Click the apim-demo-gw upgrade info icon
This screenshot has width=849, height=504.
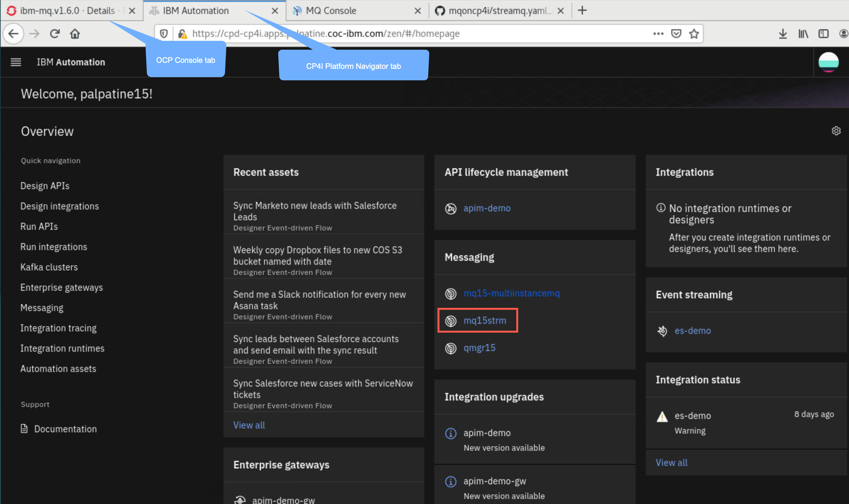point(451,481)
